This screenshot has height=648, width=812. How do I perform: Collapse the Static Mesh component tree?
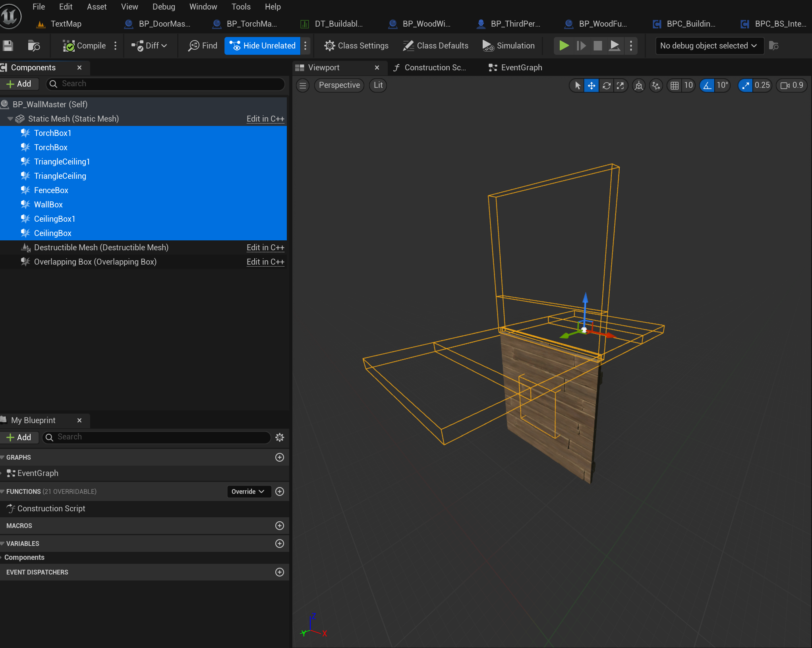coord(10,119)
